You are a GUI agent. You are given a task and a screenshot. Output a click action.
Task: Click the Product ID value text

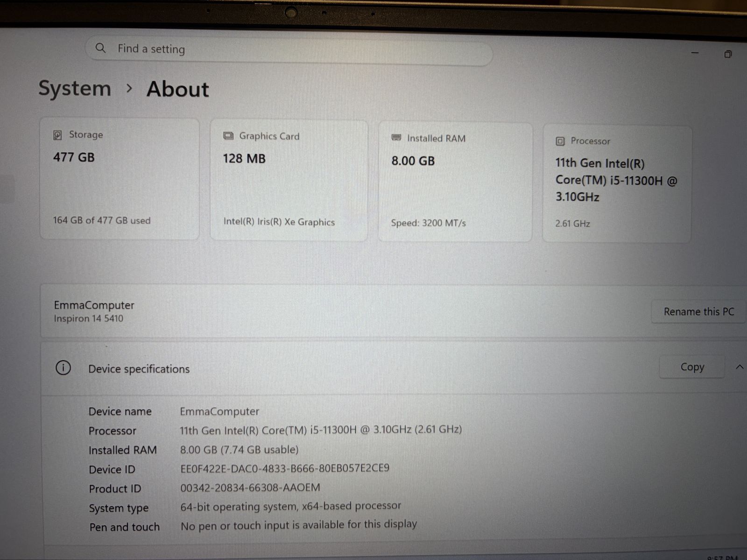pos(250,488)
